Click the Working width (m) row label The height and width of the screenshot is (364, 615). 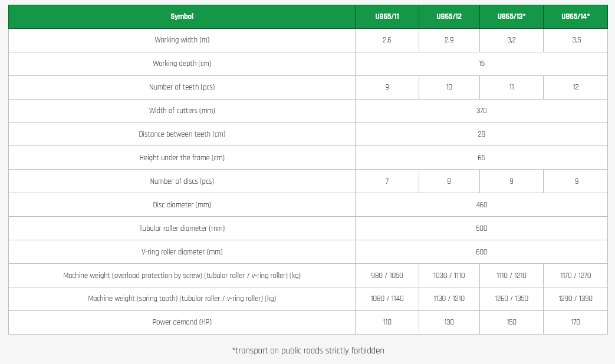182,40
